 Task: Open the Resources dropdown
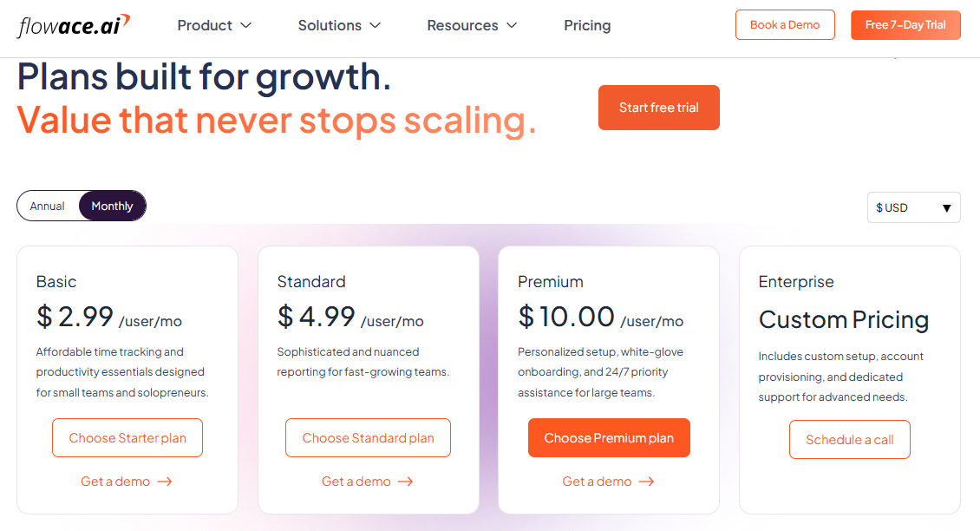(x=472, y=25)
